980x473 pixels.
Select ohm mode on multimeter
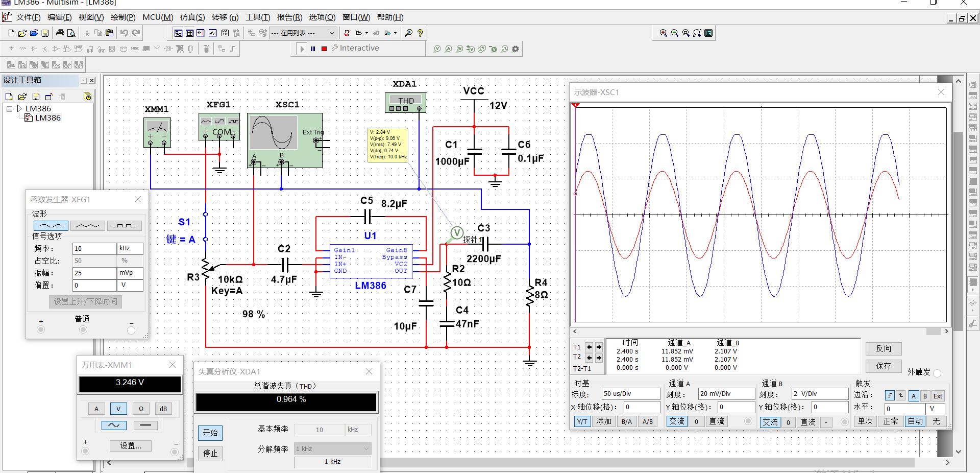(141, 409)
